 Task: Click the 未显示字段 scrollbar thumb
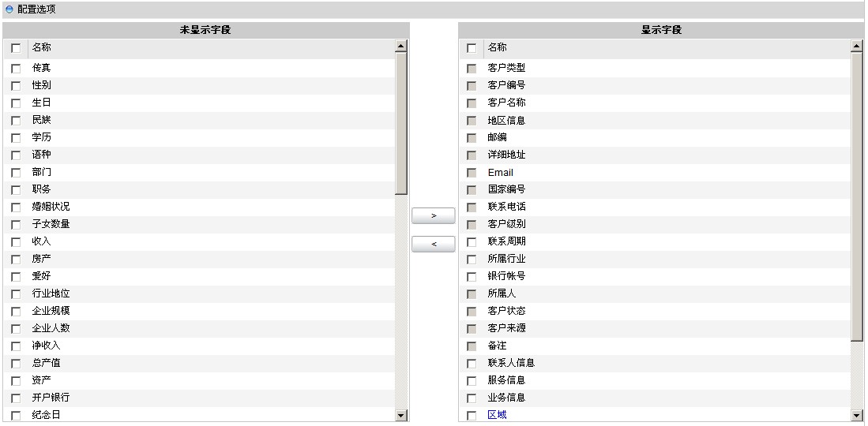(401, 123)
